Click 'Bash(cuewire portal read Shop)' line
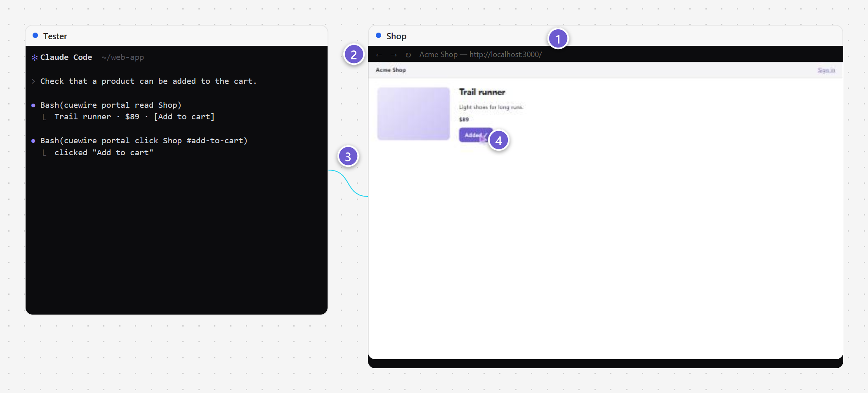 111,105
